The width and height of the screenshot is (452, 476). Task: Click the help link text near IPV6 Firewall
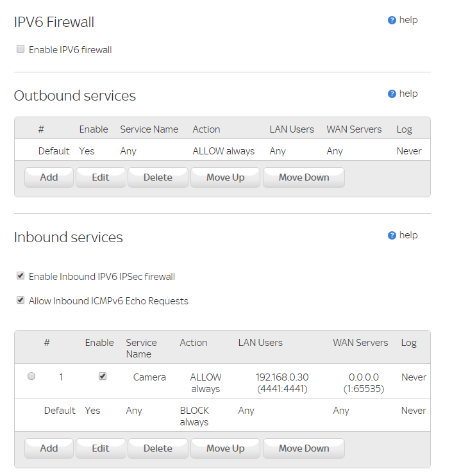coord(408,20)
